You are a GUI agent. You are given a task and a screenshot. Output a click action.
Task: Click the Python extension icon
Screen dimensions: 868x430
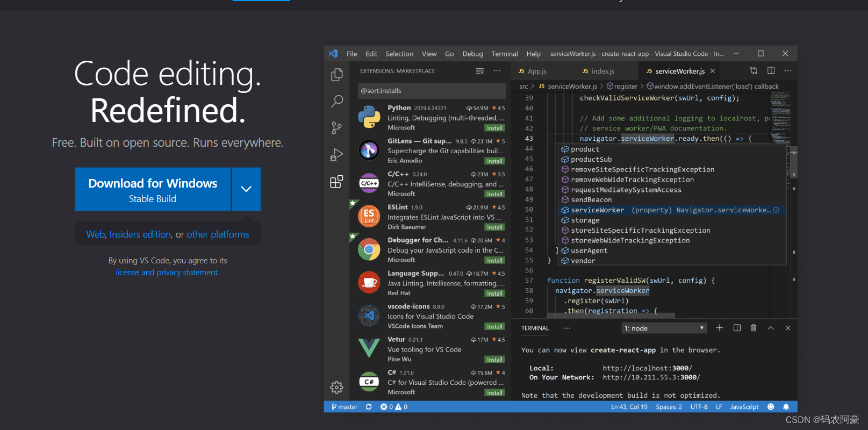pos(369,117)
